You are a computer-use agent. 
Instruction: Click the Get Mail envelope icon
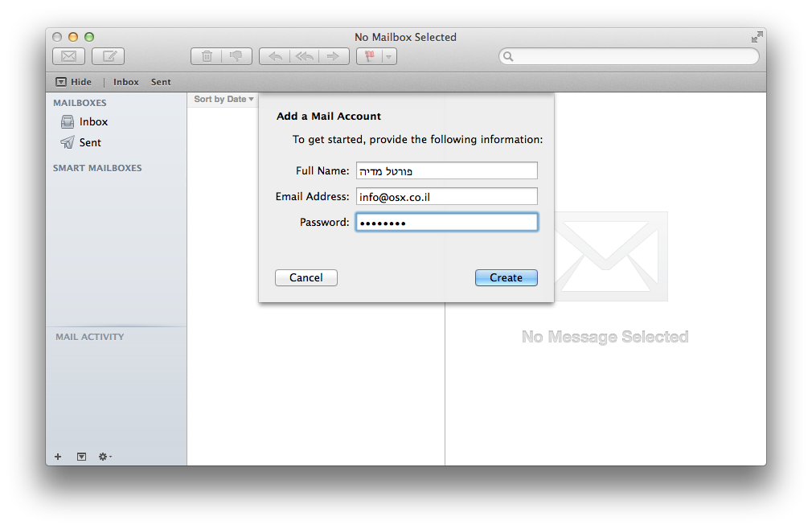[69, 56]
